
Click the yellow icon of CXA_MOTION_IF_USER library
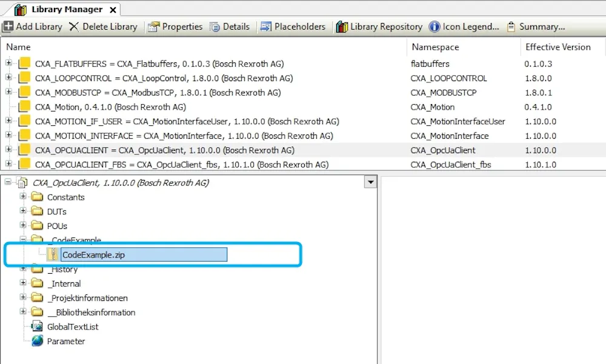tap(24, 121)
